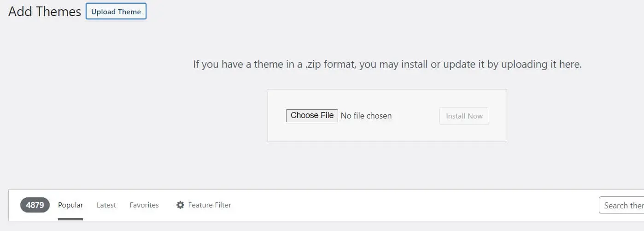
Task: Open the Feature Filter text link
Action: (210, 205)
